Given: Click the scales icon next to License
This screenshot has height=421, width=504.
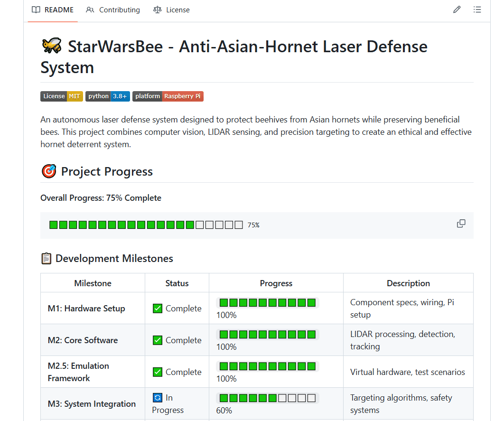Looking at the screenshot, I should [156, 9].
